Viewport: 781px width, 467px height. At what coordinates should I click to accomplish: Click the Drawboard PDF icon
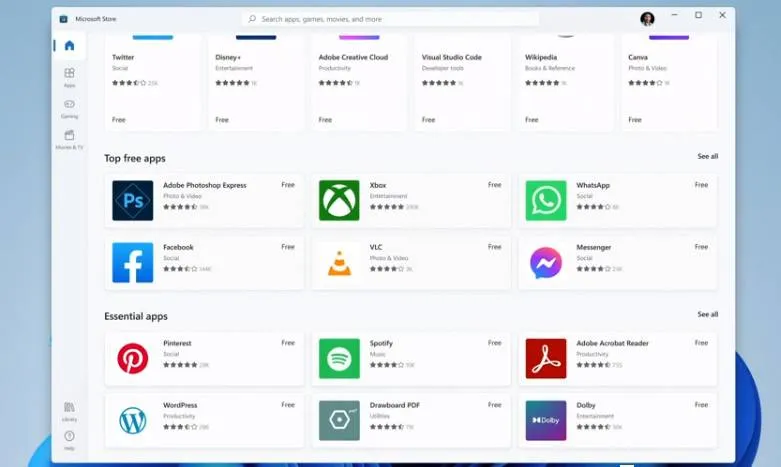click(339, 421)
